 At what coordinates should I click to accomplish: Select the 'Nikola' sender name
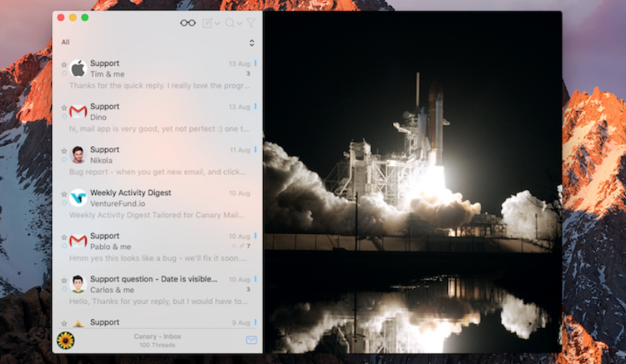(101, 161)
